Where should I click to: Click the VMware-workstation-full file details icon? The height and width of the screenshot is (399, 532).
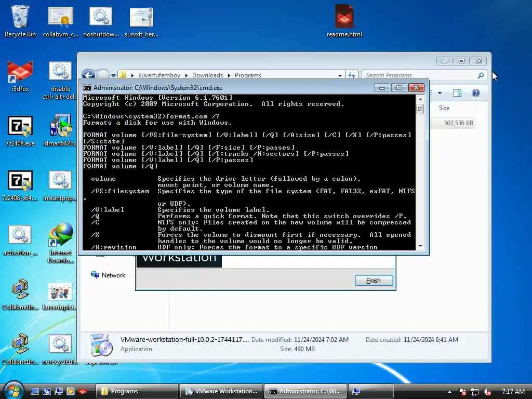pyautogui.click(x=101, y=345)
